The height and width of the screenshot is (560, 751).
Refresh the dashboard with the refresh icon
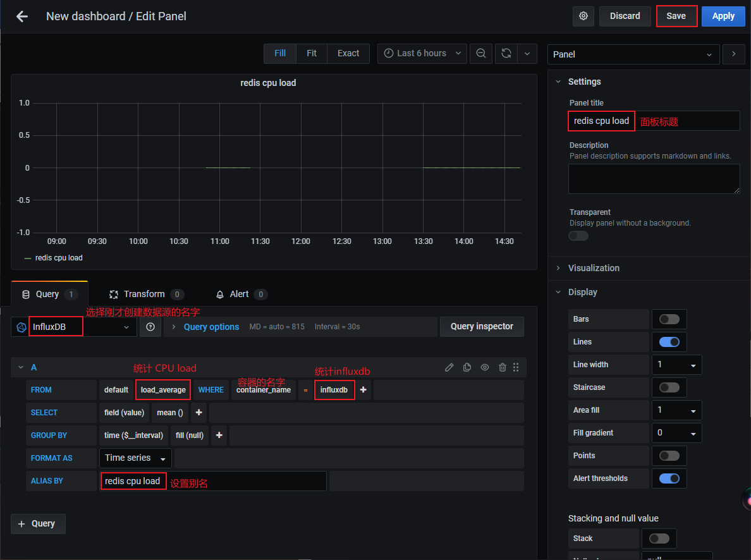coord(506,54)
